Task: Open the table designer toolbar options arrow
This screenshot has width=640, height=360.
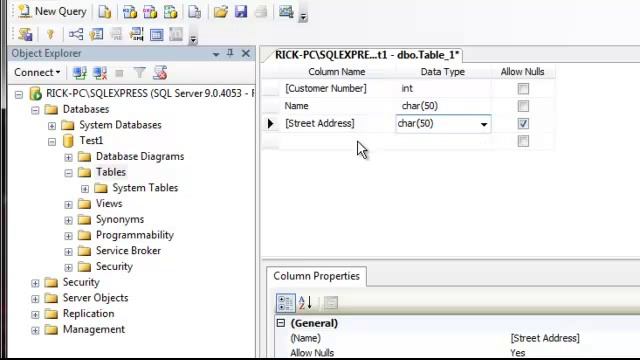Action: click(193, 40)
